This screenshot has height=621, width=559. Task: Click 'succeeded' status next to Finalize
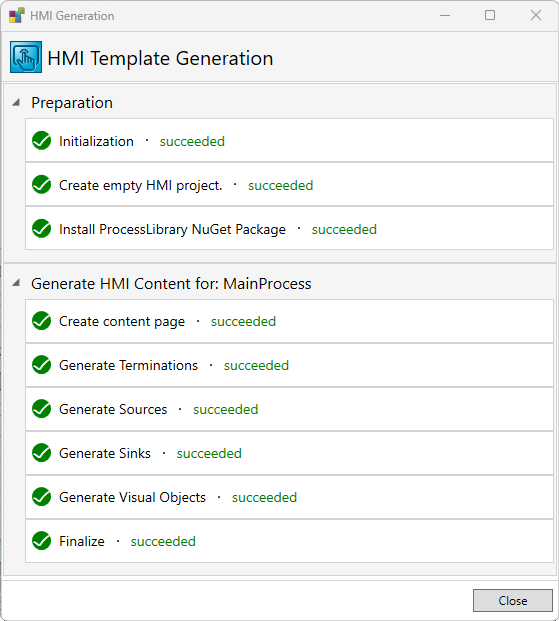pyautogui.click(x=163, y=541)
